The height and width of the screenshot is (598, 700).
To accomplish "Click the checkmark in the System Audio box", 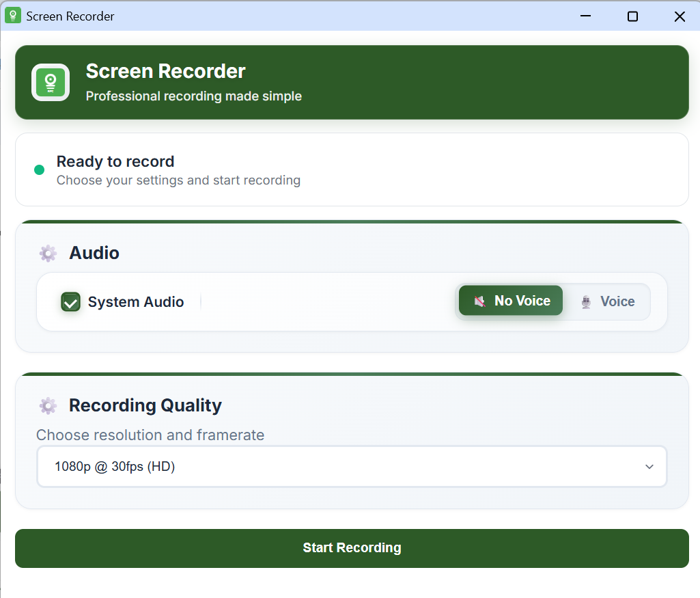I will tap(70, 301).
